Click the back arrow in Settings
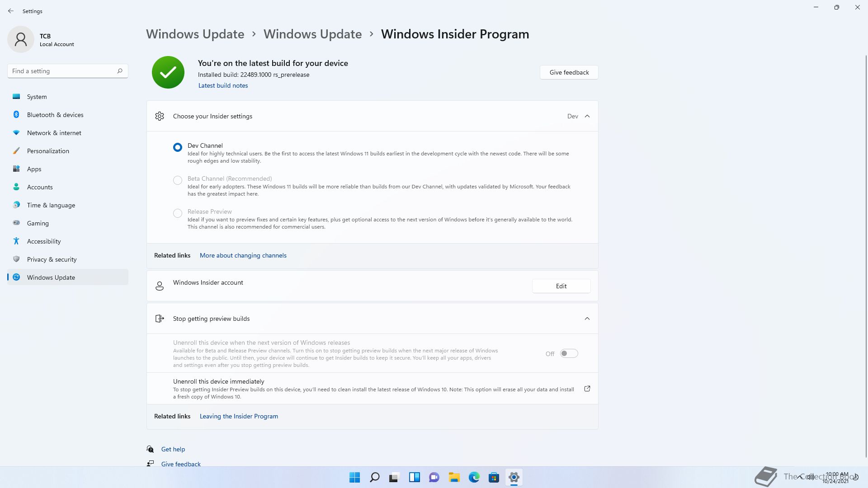The image size is (868, 488). tap(11, 11)
